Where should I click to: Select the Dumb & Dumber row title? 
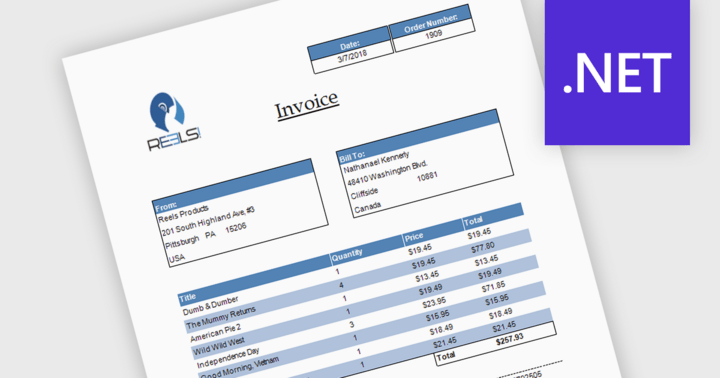[x=210, y=306]
